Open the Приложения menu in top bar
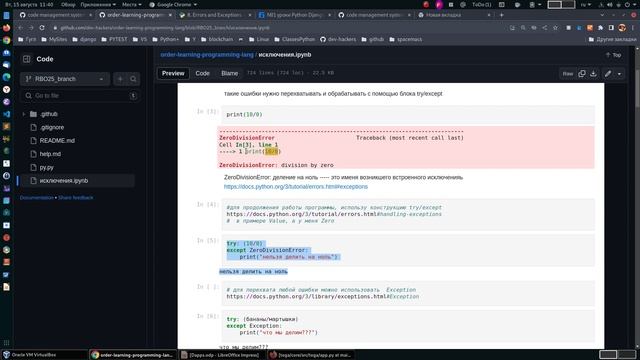Screen dimensions: 640x360 coord(98,4)
